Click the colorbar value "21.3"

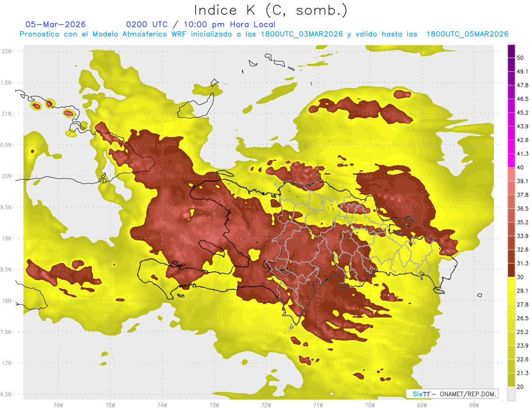[523, 373]
